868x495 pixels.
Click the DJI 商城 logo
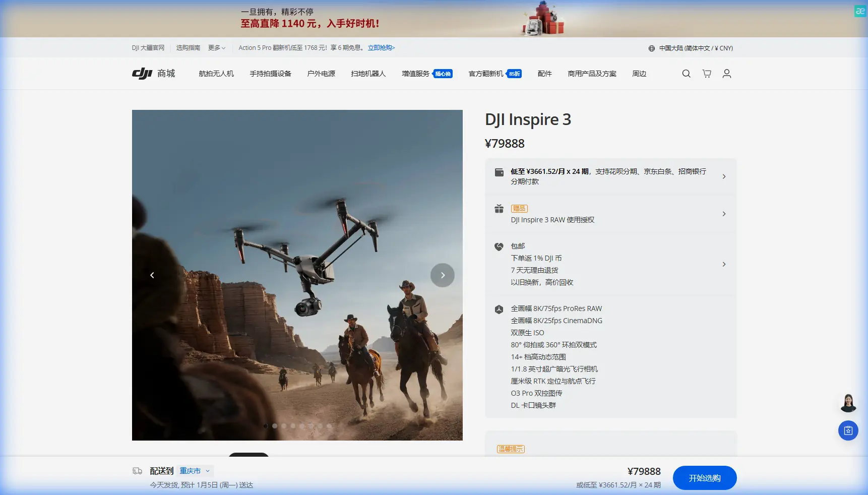tap(153, 73)
